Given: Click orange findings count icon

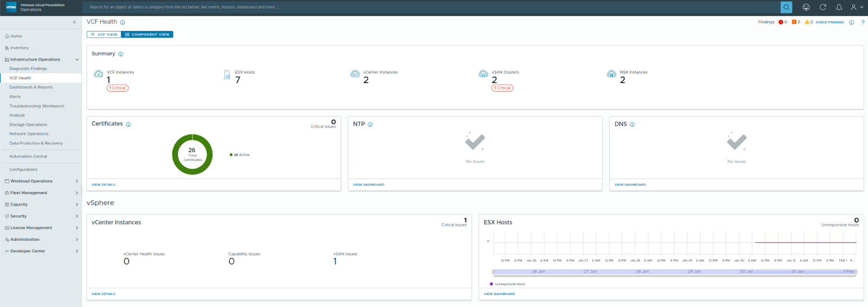Looking at the screenshot, I should [794, 22].
